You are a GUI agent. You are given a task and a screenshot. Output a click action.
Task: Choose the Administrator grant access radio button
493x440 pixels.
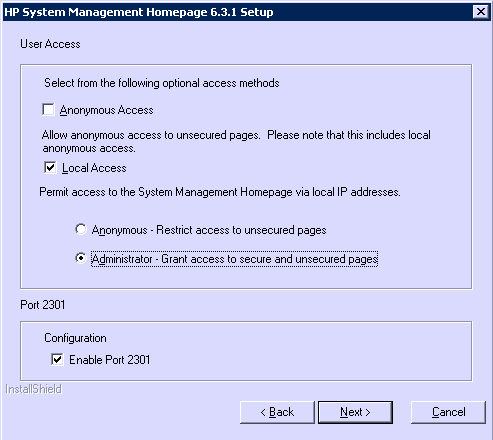point(81,258)
